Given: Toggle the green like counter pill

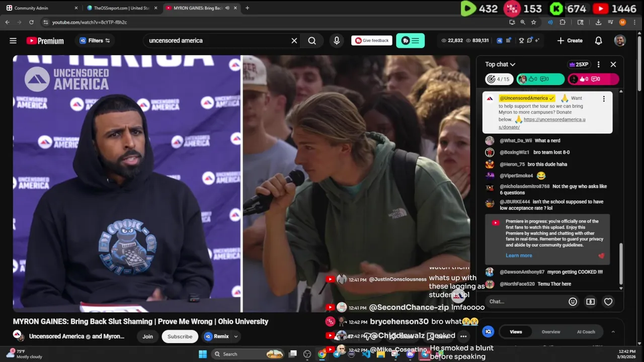Looking at the screenshot, I should coord(541,79).
